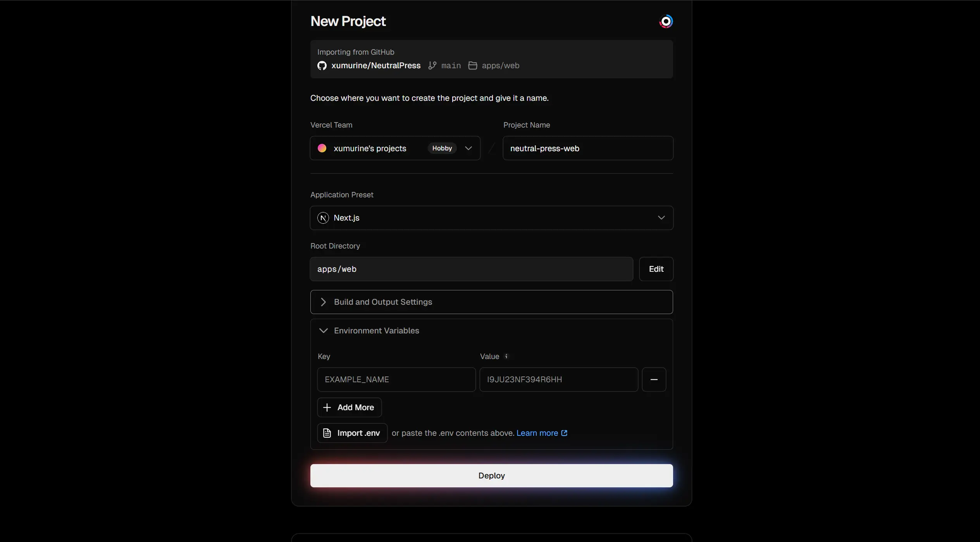Click the folder icon beside apps/web

point(472,66)
